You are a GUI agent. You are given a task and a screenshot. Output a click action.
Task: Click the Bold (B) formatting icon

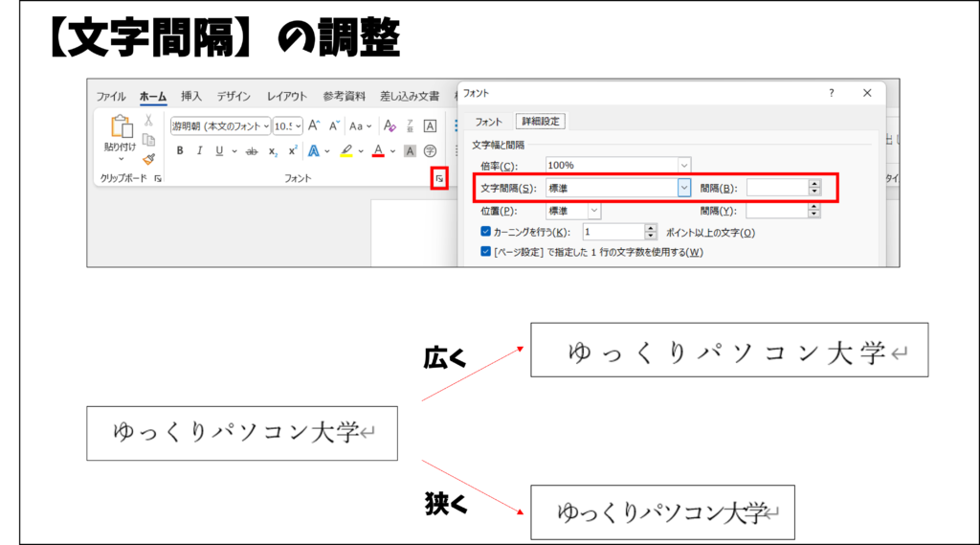pos(180,150)
